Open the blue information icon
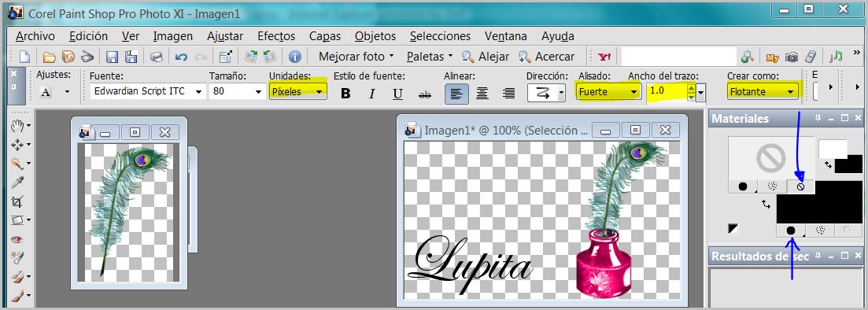 click(x=294, y=57)
